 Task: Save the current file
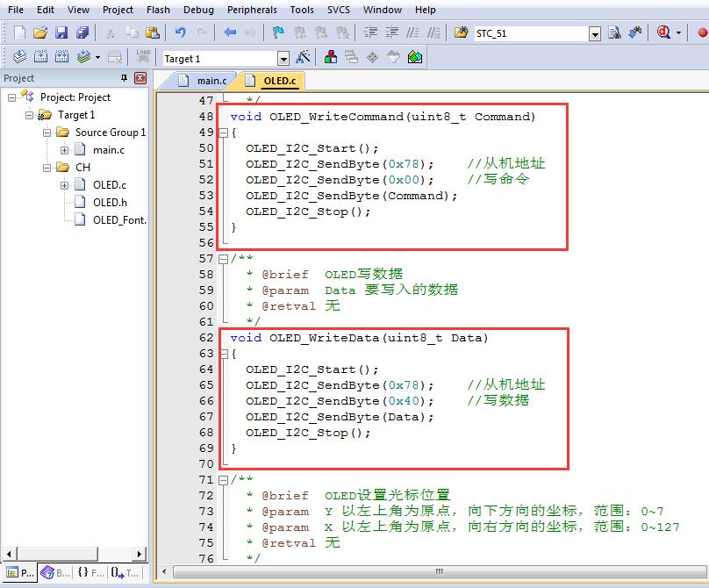pos(61,32)
